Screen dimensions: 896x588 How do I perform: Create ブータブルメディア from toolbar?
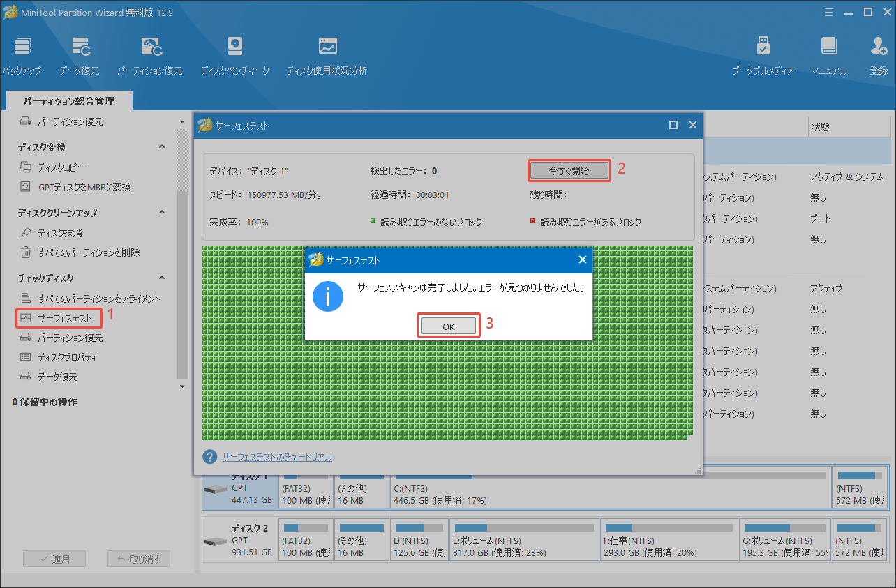(x=762, y=56)
